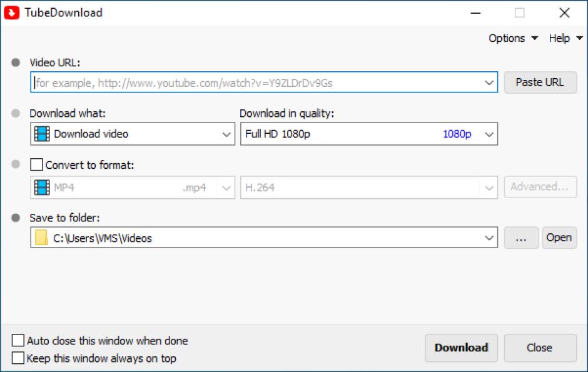This screenshot has height=372, width=588.
Task: Tick Auto close this window when done
Action: pyautogui.click(x=18, y=341)
